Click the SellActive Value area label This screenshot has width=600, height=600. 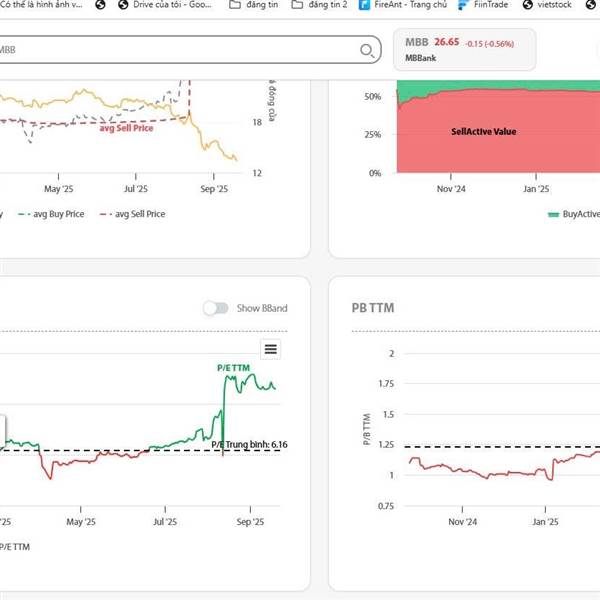click(484, 132)
